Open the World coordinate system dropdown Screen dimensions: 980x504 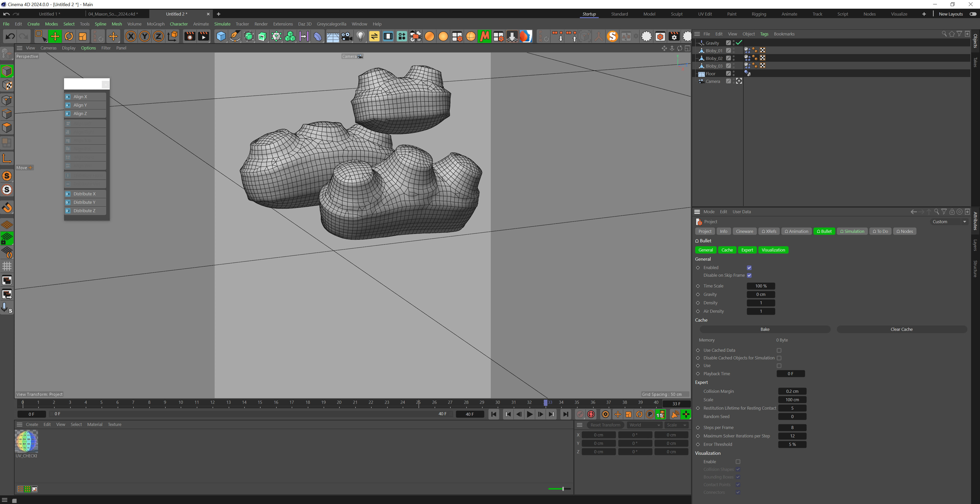[644, 425]
